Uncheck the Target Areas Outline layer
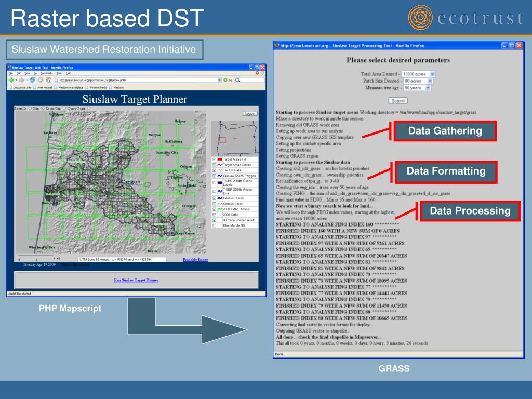The image size is (532, 399). coord(215,165)
